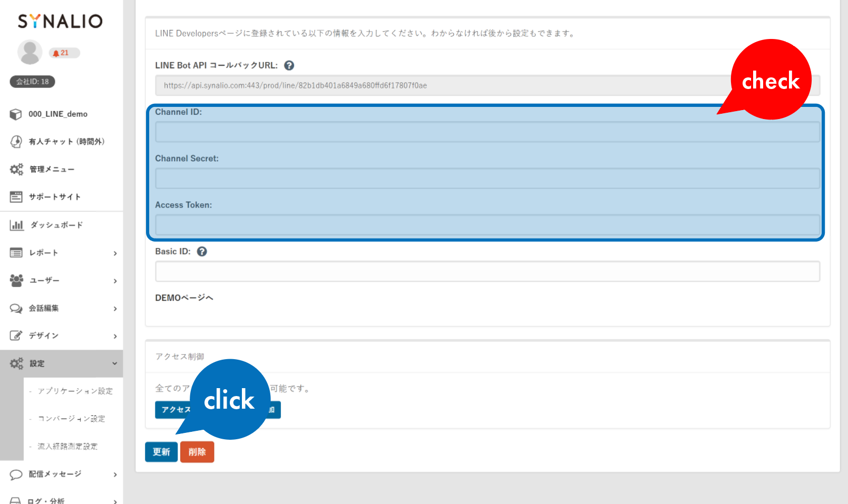Click the help icon next to Basic ID
The height and width of the screenshot is (504, 848).
click(x=202, y=252)
